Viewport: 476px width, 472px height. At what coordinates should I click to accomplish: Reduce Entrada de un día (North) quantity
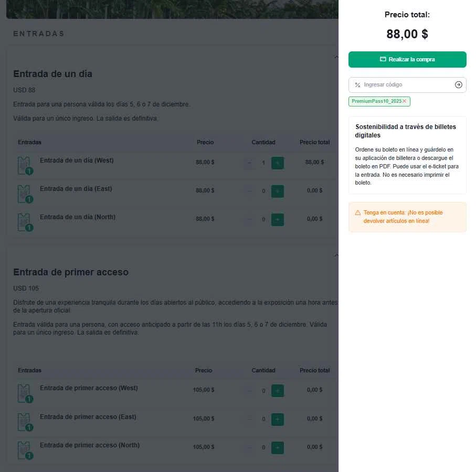pos(249,219)
